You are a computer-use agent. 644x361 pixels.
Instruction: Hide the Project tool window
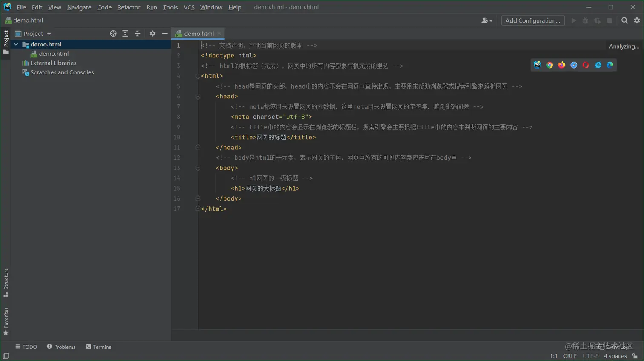[165, 33]
